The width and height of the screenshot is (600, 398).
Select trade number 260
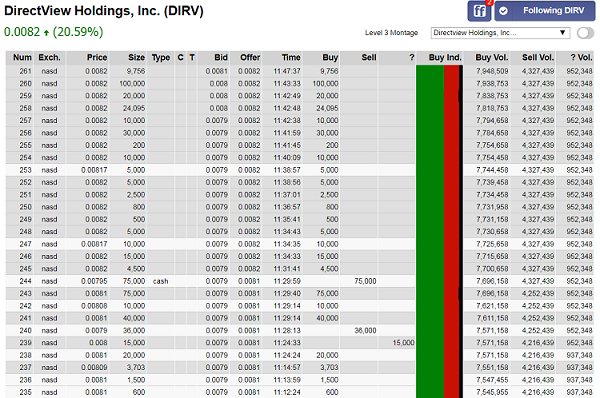coord(25,83)
